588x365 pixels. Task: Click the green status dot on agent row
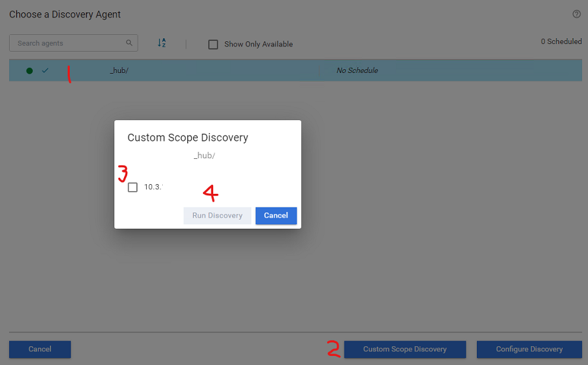[29, 70]
